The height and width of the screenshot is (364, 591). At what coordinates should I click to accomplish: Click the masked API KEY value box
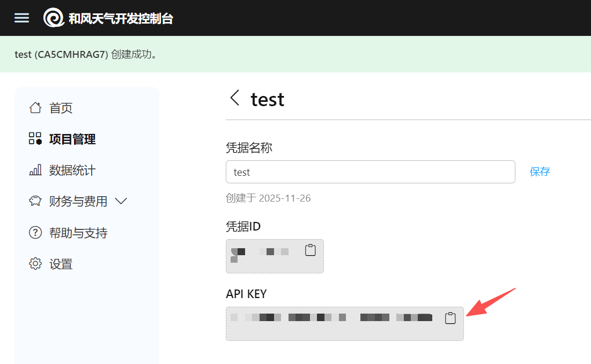345,324
